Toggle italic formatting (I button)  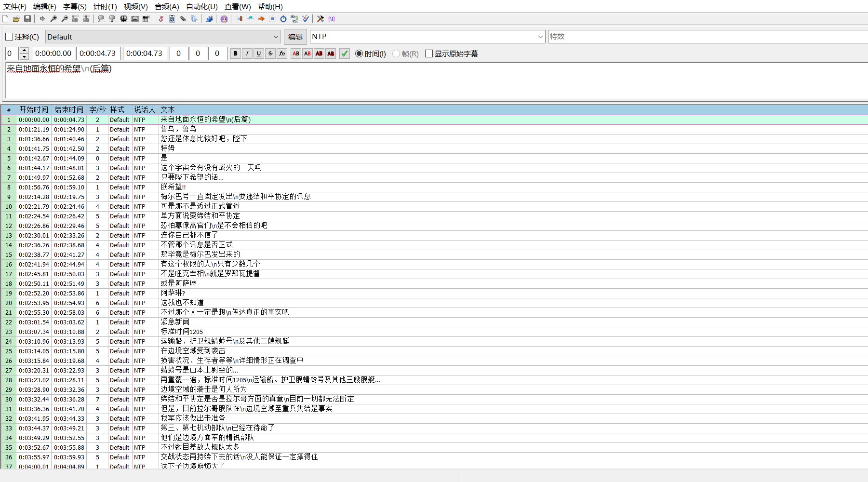click(247, 54)
